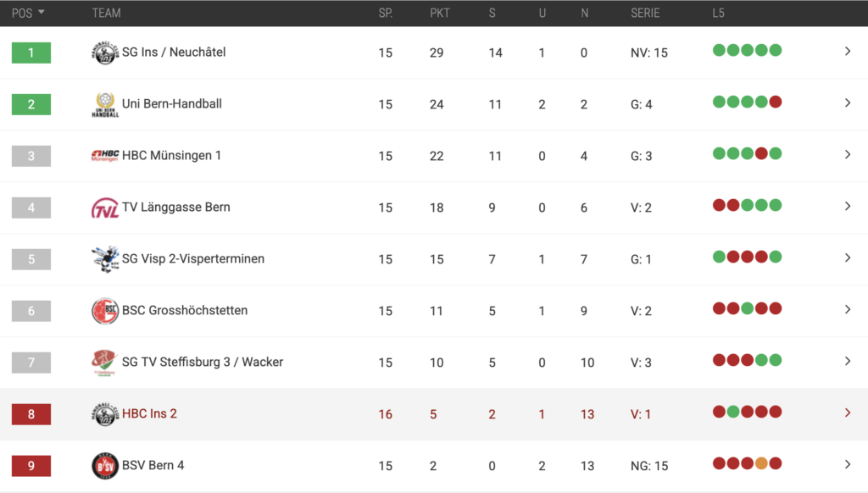Click the red last dot for Uni Bern-Handball

click(x=775, y=102)
